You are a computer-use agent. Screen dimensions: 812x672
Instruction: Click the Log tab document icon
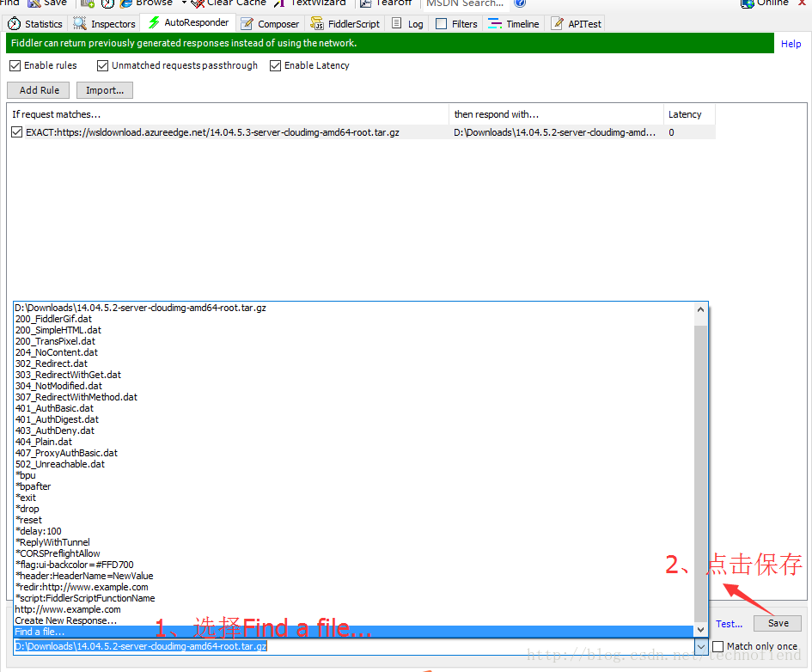coord(397,24)
